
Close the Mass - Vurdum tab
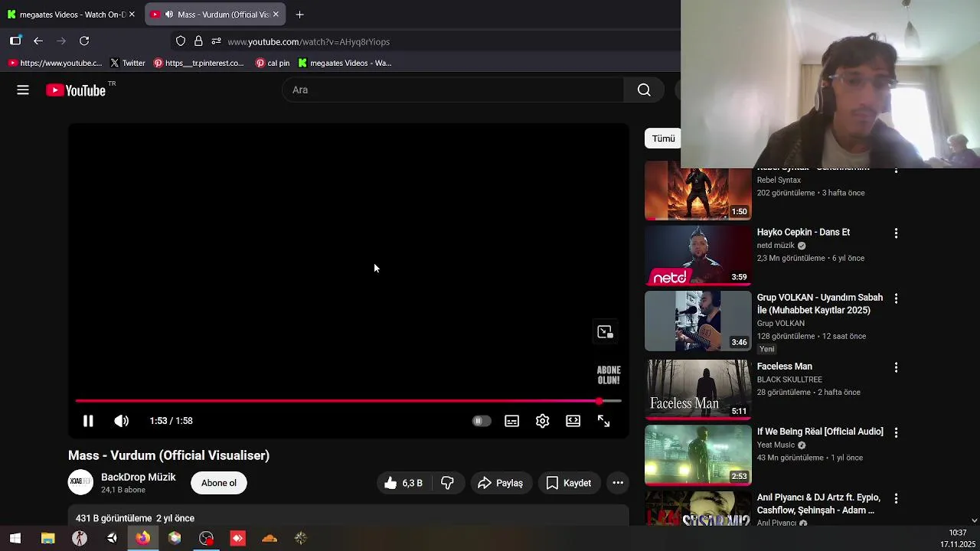coord(276,15)
